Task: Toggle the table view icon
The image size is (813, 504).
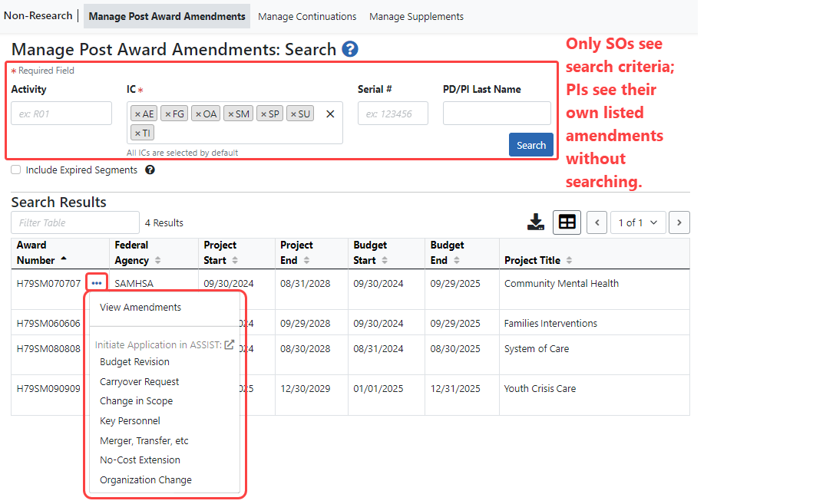Action: (567, 222)
